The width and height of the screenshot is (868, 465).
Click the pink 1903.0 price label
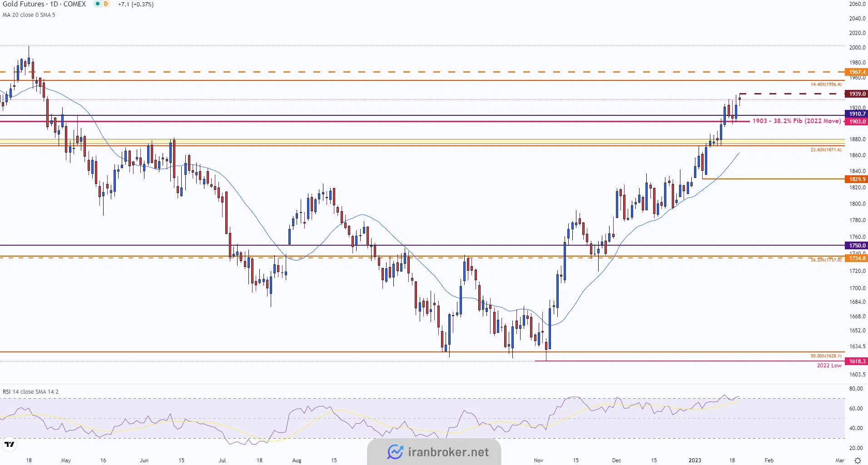point(857,122)
